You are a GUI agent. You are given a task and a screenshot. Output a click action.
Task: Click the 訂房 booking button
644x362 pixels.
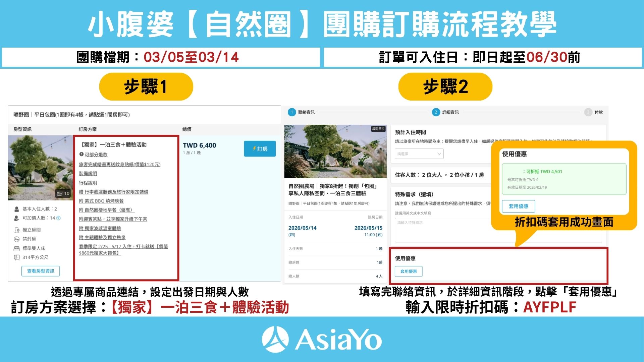pyautogui.click(x=260, y=148)
